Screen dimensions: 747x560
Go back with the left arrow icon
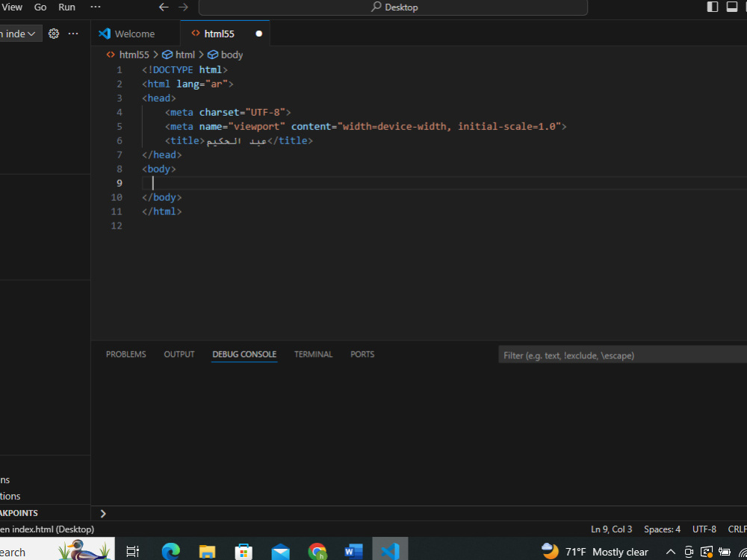[164, 7]
